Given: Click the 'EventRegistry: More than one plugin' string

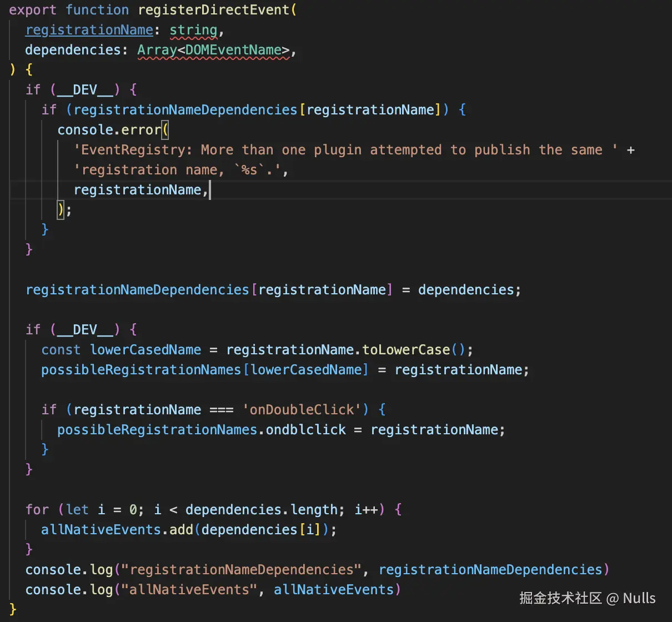Looking at the screenshot, I should (x=346, y=150).
